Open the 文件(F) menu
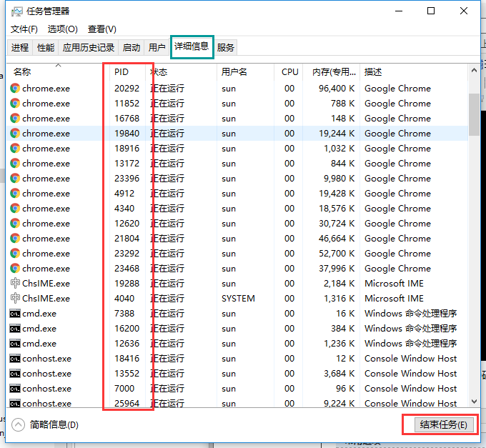This screenshot has height=448, width=486. pos(24,29)
